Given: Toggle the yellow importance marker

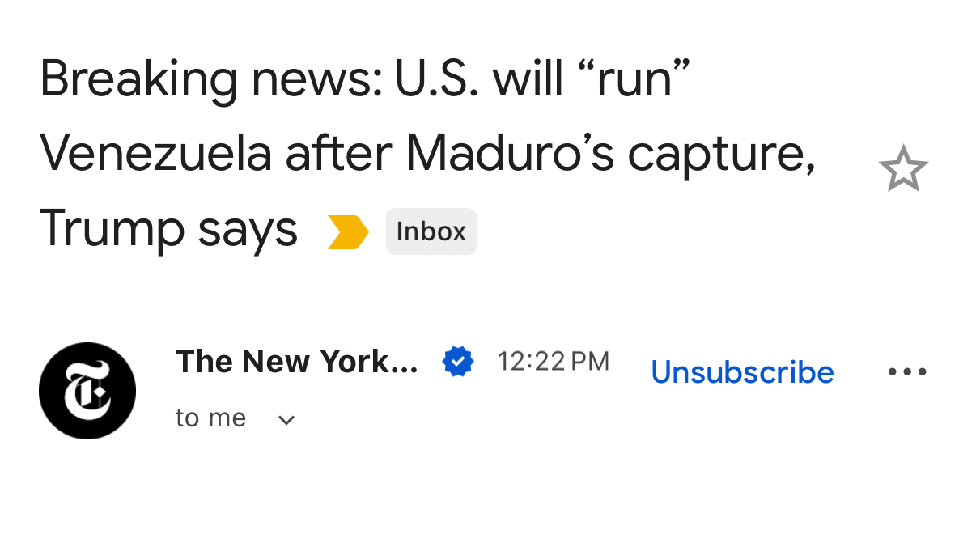Looking at the screenshot, I should coord(348,232).
